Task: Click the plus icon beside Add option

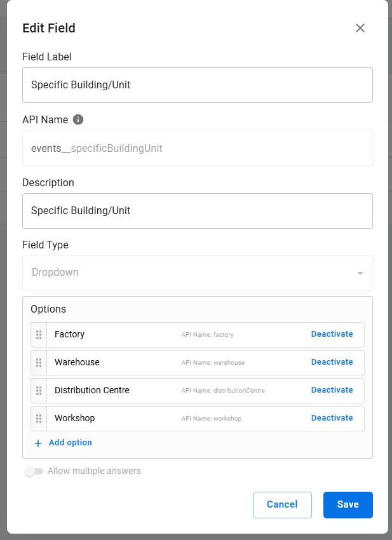Action: click(x=38, y=443)
